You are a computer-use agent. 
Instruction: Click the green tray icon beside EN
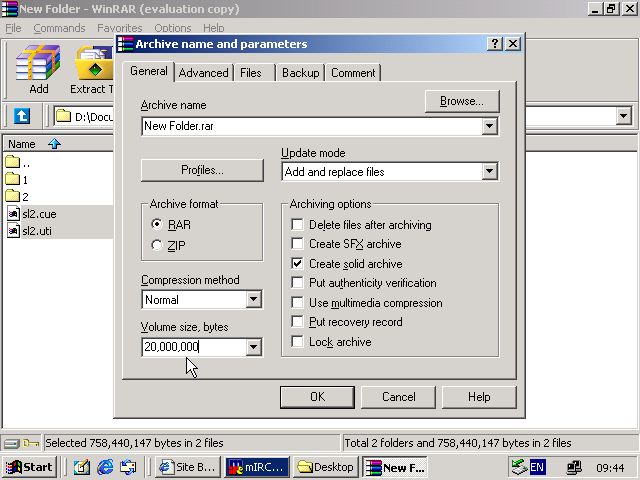(x=520, y=467)
